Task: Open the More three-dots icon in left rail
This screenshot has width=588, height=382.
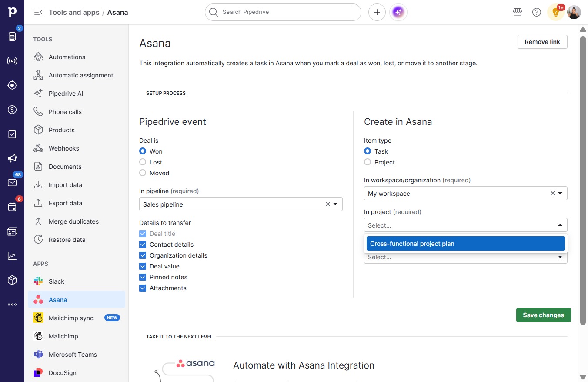Action: 12,305
